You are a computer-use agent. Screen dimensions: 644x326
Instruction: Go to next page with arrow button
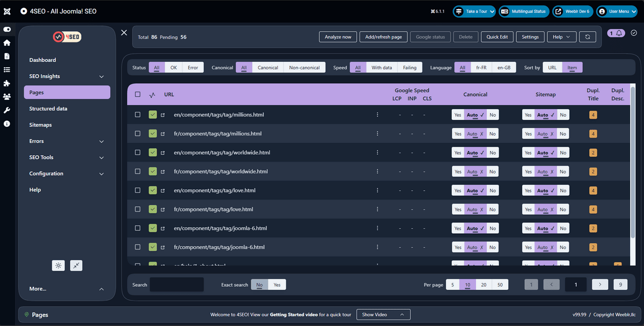pyautogui.click(x=600, y=285)
